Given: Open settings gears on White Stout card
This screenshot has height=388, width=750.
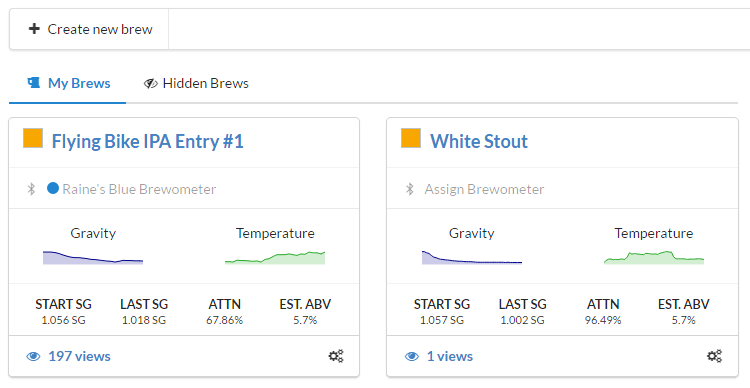Looking at the screenshot, I should pyautogui.click(x=715, y=356).
